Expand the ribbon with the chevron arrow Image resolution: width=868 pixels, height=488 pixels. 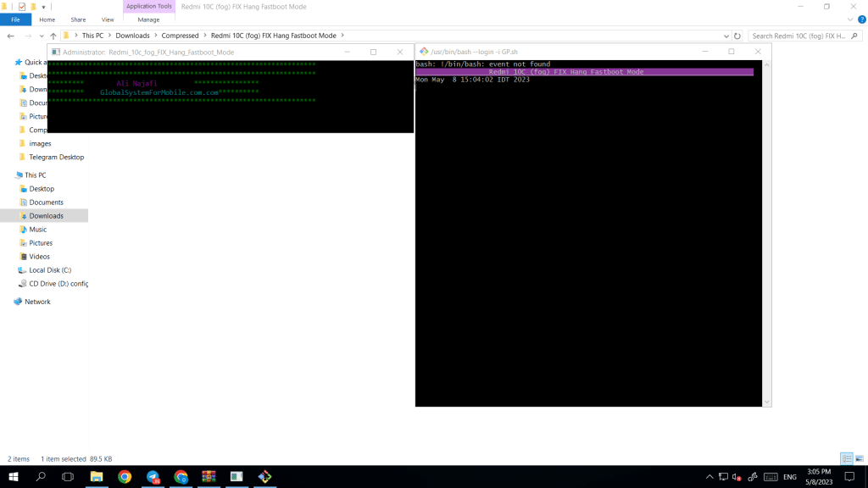849,19
